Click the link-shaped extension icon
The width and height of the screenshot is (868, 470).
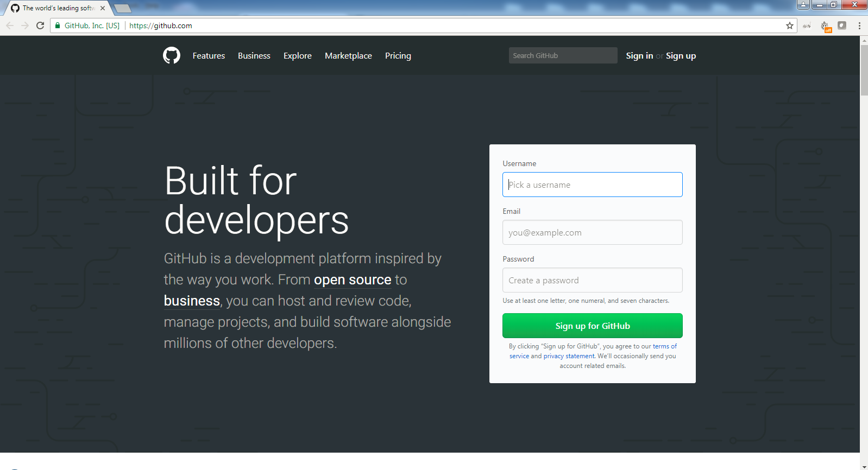coord(807,26)
